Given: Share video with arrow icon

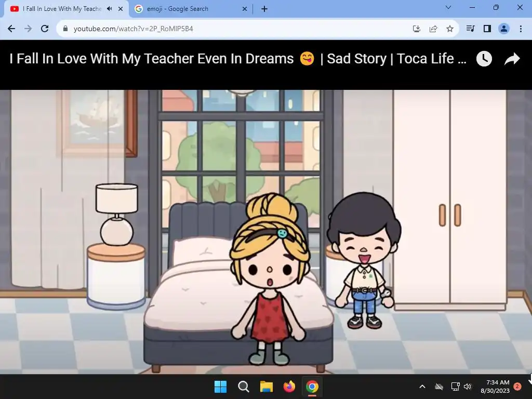Looking at the screenshot, I should pyautogui.click(x=512, y=59).
